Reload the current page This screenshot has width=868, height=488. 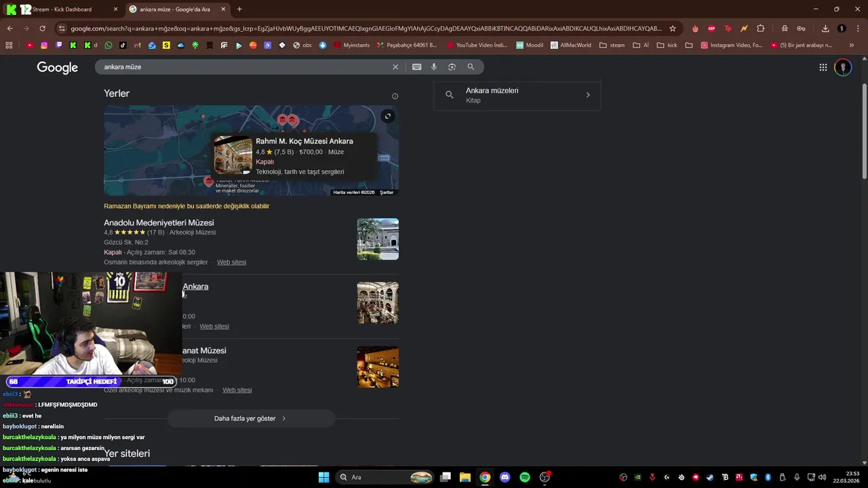click(x=42, y=28)
